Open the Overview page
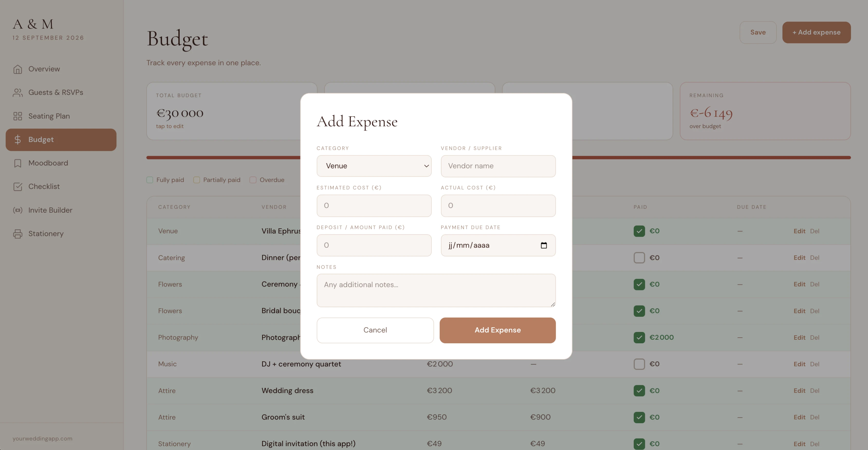 [61, 69]
